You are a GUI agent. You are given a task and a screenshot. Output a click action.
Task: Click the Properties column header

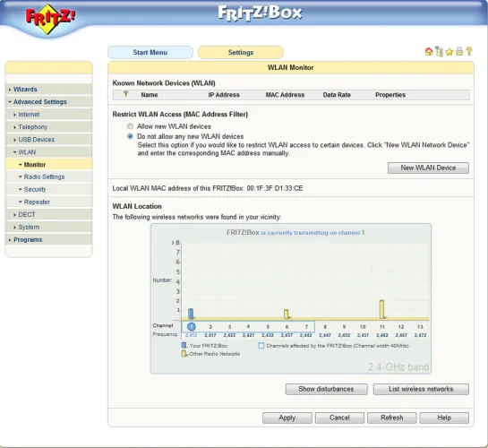(x=390, y=95)
